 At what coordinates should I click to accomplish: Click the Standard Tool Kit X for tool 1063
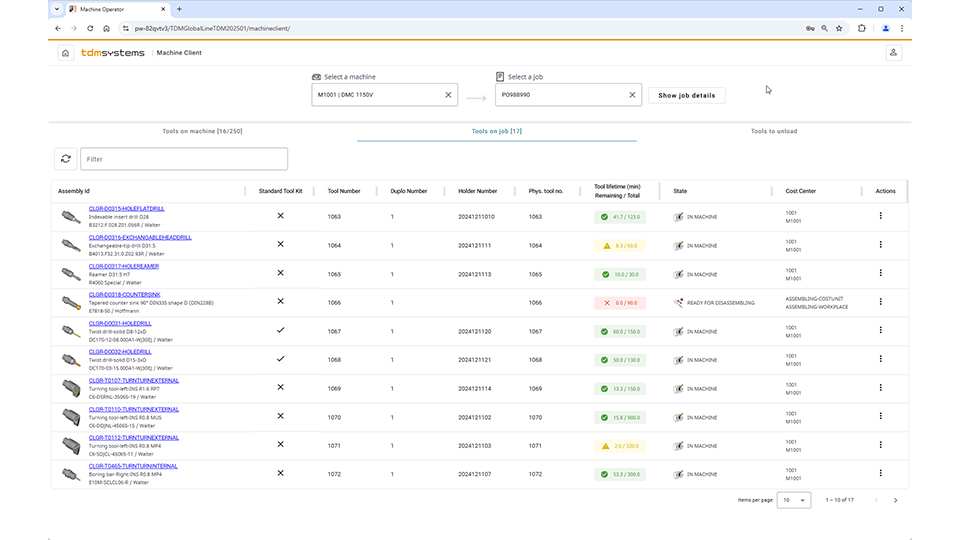click(x=280, y=216)
